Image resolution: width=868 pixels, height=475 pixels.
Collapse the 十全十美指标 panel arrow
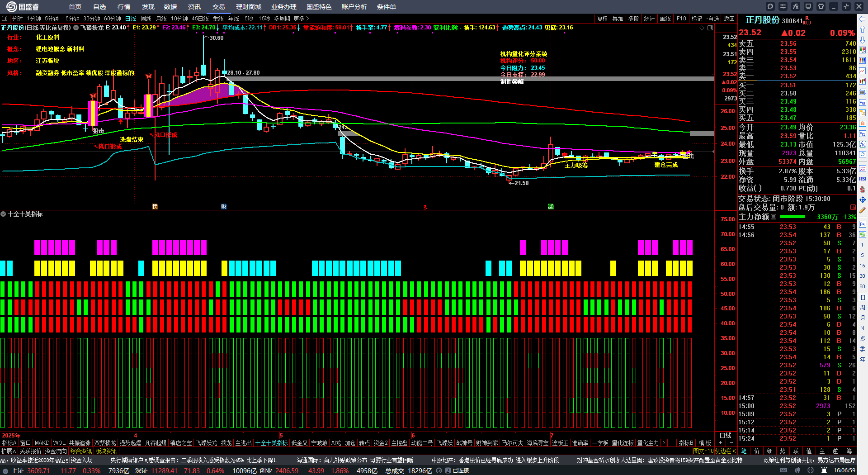[3, 214]
